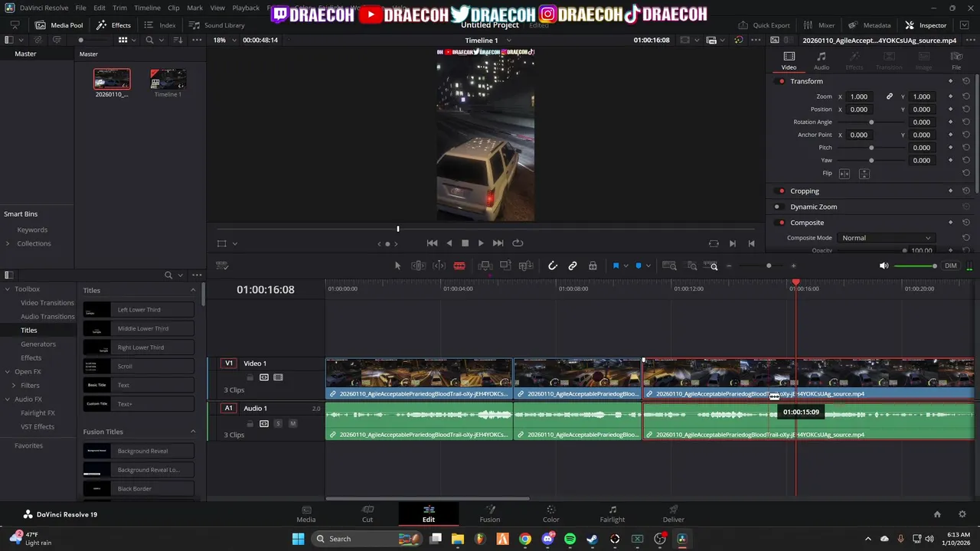
Task: Toggle the Inspector panel
Action: [x=926, y=25]
